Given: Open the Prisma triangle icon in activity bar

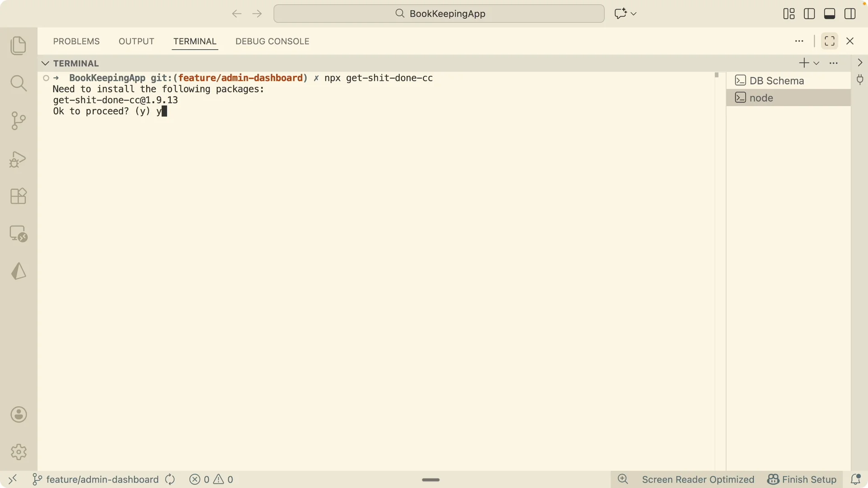Looking at the screenshot, I should 19,271.
